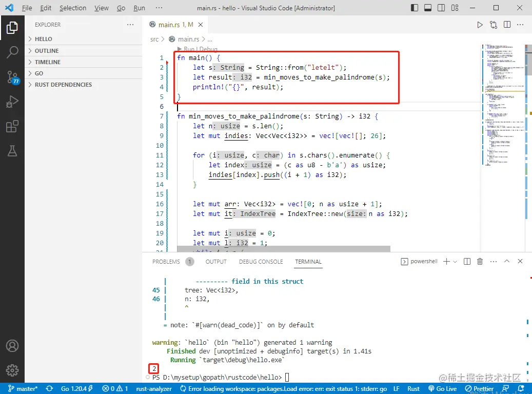Click the Synchronize Changes status icon
532x394 pixels.
[x=50, y=388]
